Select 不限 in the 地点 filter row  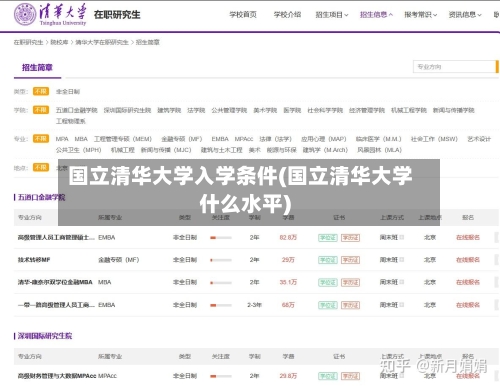(x=41, y=167)
